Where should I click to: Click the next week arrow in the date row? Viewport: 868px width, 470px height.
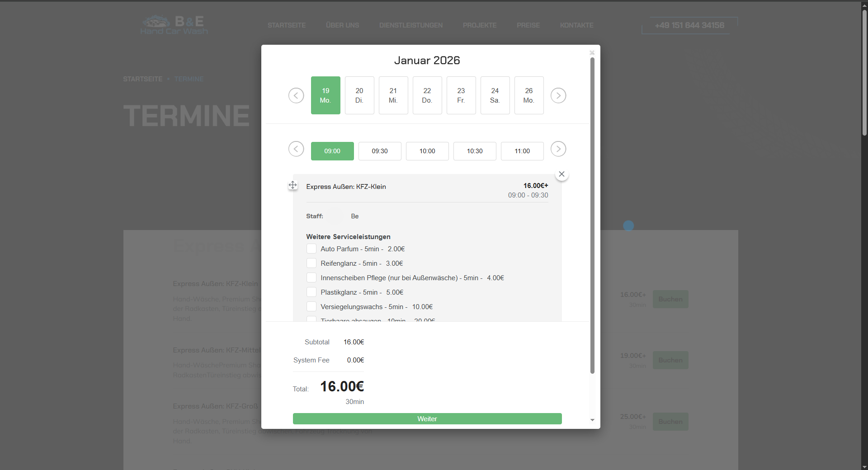tap(558, 95)
